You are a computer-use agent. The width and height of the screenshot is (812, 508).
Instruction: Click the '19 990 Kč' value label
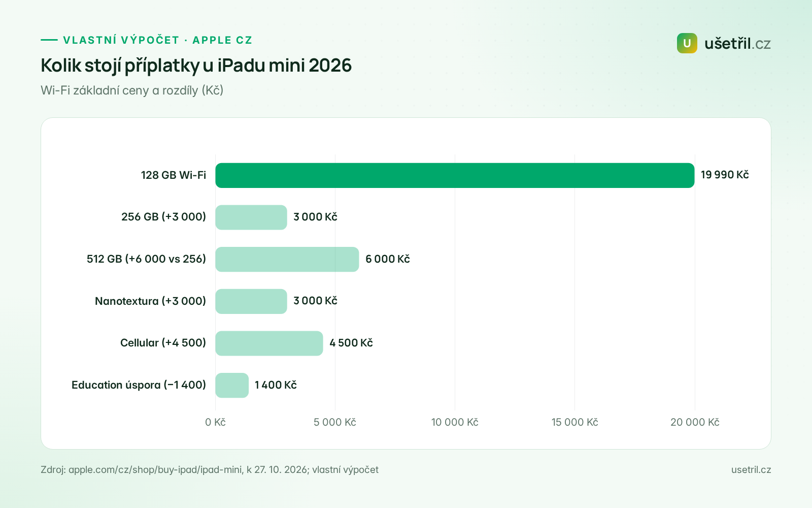725,175
